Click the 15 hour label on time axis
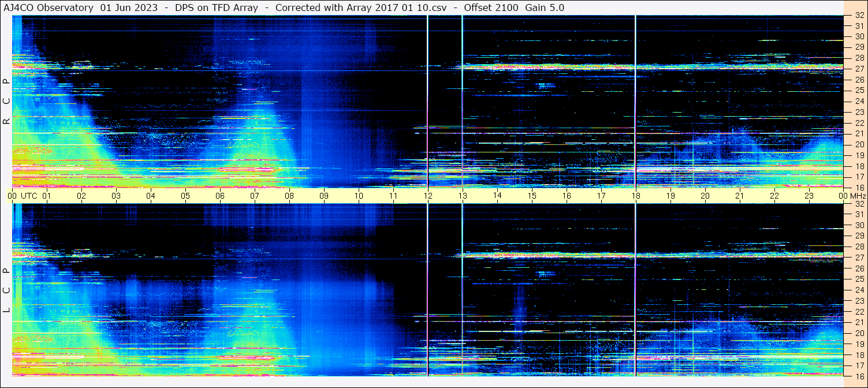Viewport: 868px width, 388px height. point(532,196)
